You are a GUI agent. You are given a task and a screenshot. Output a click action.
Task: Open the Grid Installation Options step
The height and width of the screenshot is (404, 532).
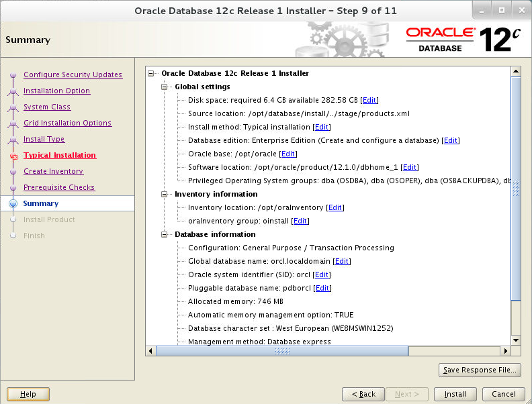pos(68,123)
